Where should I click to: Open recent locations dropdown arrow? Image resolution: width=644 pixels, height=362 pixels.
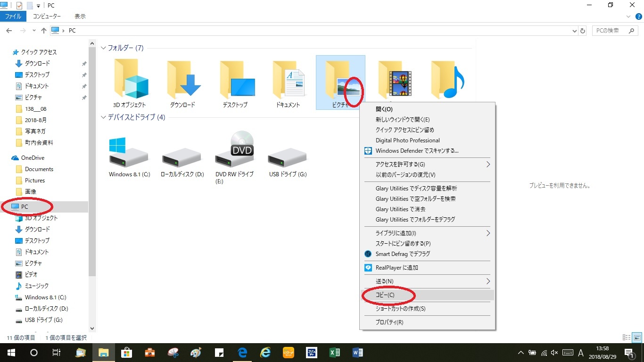click(x=34, y=31)
